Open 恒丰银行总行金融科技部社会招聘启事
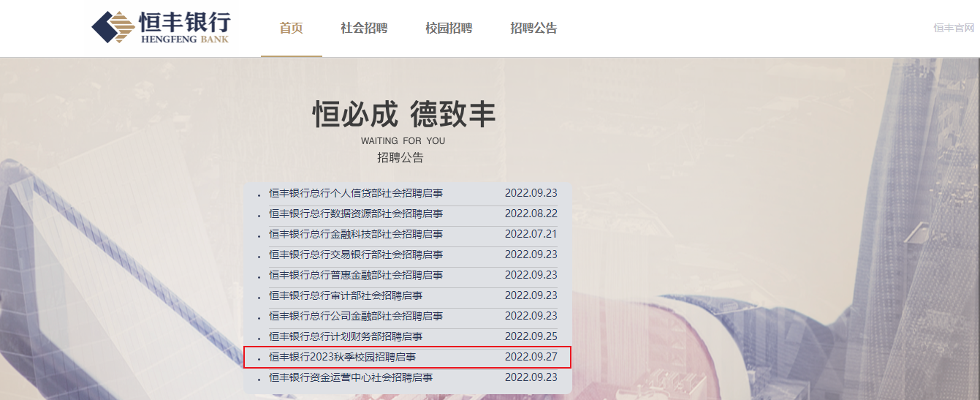The width and height of the screenshot is (980, 400). 356,234
